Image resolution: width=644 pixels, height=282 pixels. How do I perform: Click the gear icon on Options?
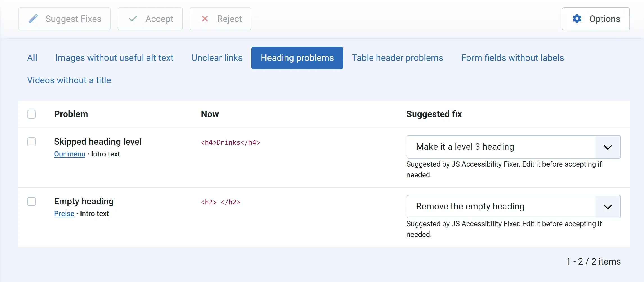click(577, 19)
